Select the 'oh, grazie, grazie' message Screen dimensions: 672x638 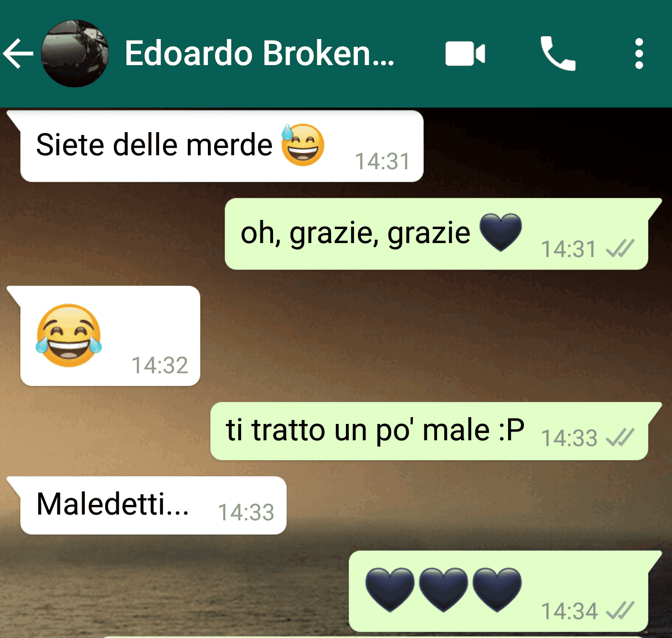point(437,234)
